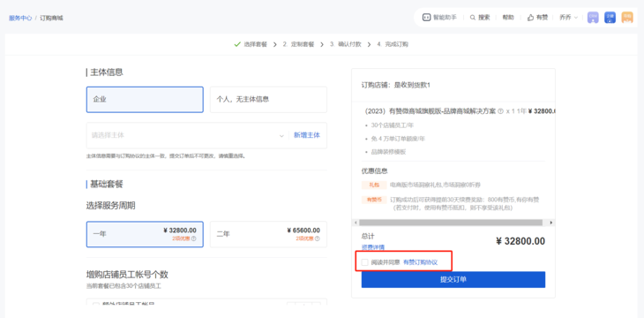Image resolution: width=644 pixels, height=318 pixels.
Task: Expand the 乔乔 account menu
Action: [568, 18]
